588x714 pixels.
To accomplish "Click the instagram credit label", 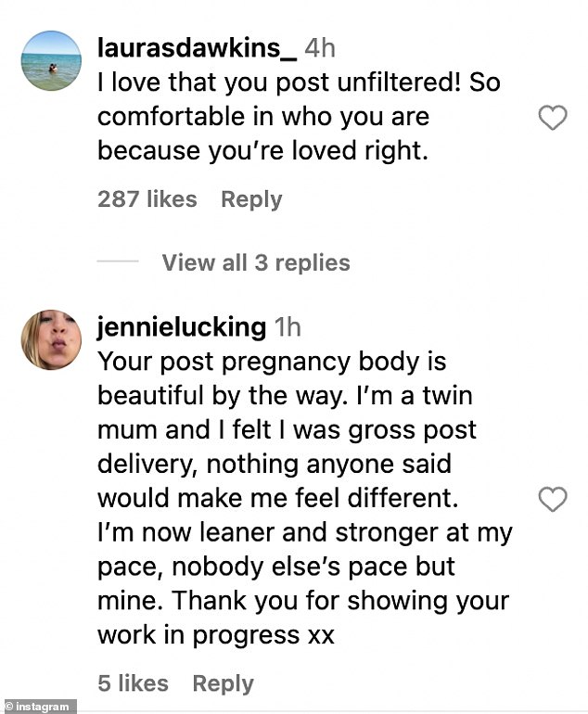I will [x=44, y=707].
